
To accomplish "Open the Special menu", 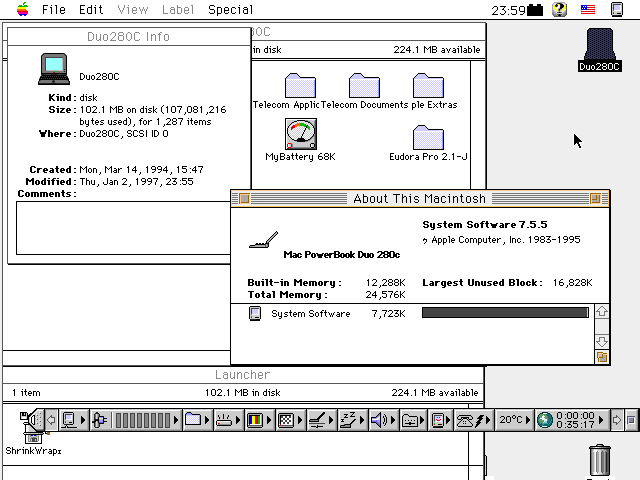I will 230,9.
